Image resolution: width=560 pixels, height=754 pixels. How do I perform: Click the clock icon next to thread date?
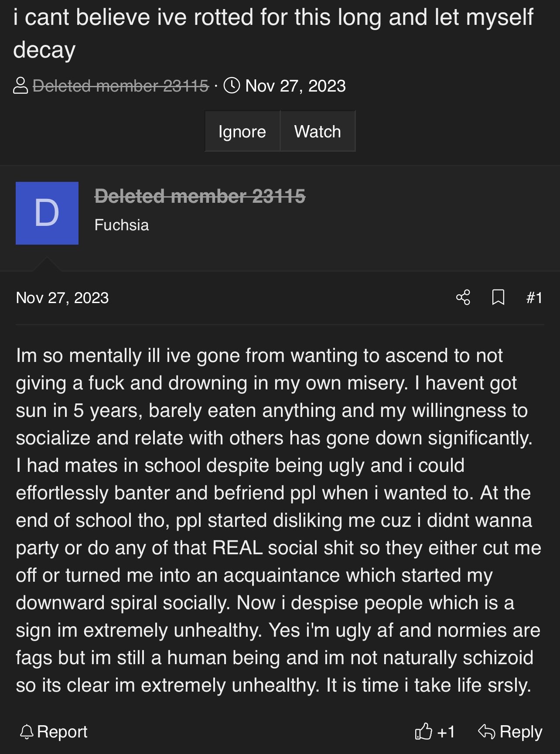pos(232,85)
